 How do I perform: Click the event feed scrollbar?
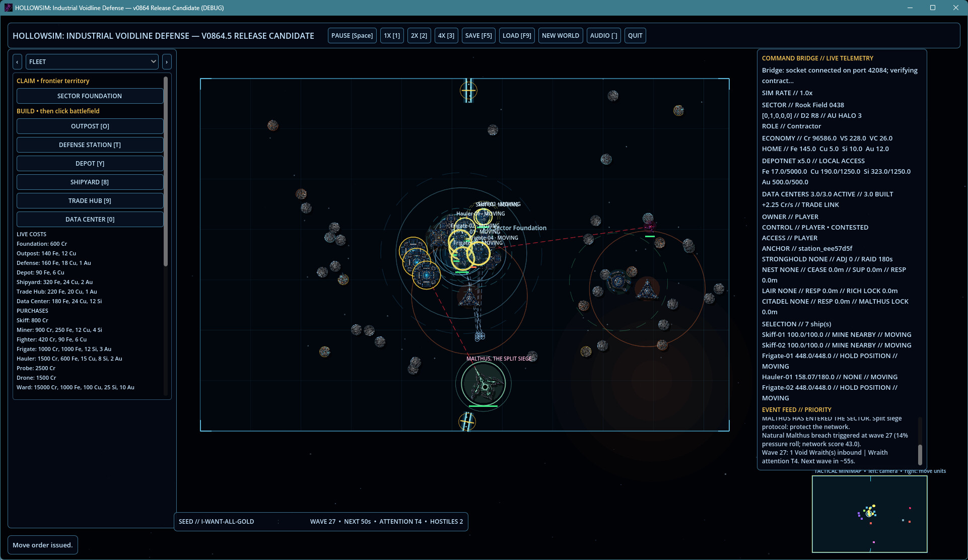pyautogui.click(x=920, y=455)
